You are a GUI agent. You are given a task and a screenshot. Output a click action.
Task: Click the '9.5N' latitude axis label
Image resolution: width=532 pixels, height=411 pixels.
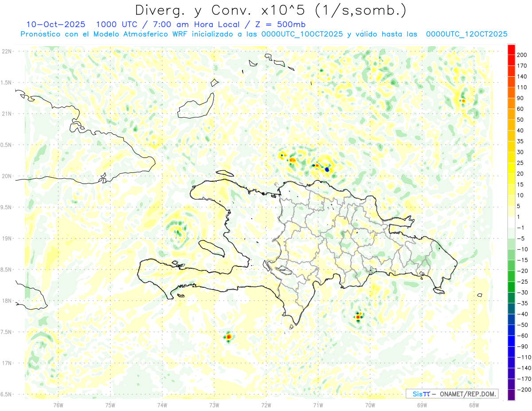click(x=7, y=207)
